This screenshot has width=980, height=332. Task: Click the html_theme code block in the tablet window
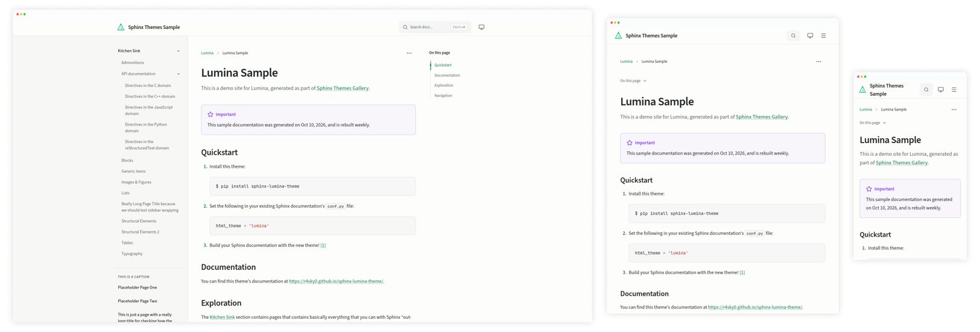pyautogui.click(x=727, y=253)
